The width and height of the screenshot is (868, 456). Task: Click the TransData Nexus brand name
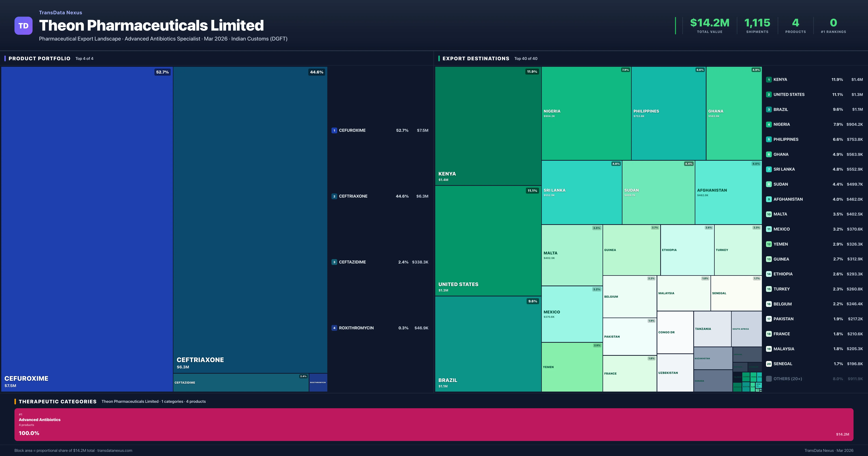click(61, 12)
